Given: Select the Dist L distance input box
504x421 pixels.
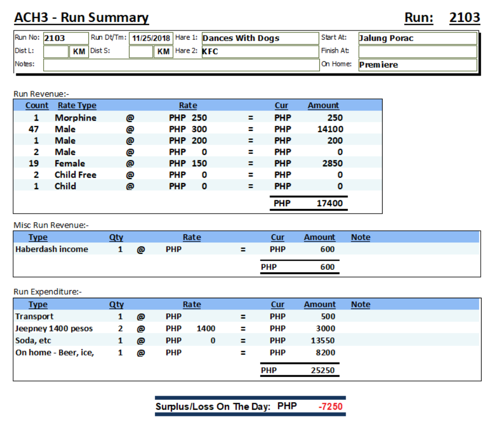Looking at the screenshot, I should coord(55,52).
